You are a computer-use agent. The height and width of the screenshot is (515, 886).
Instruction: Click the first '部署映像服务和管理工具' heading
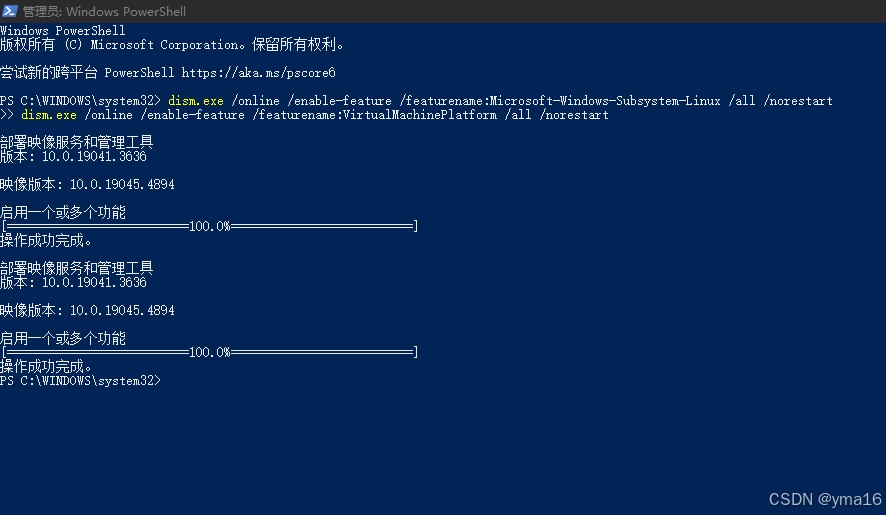pos(76,142)
